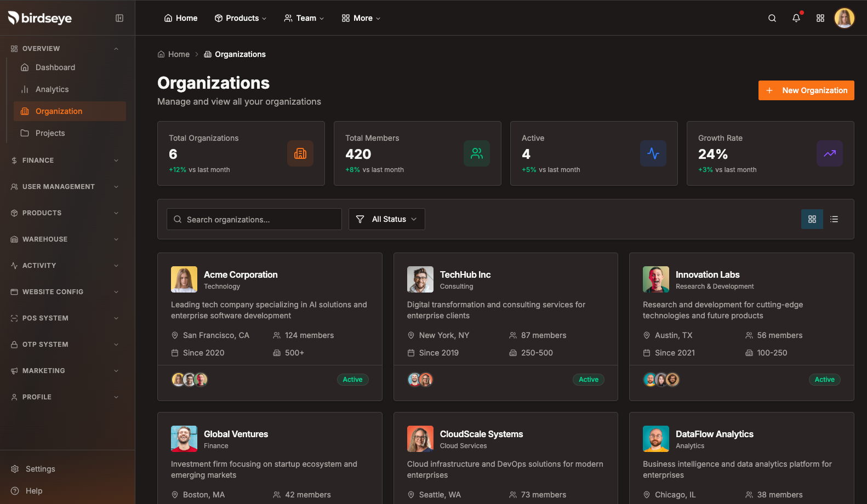This screenshot has width=867, height=504.
Task: Open user profile avatar menu
Action: (x=845, y=18)
